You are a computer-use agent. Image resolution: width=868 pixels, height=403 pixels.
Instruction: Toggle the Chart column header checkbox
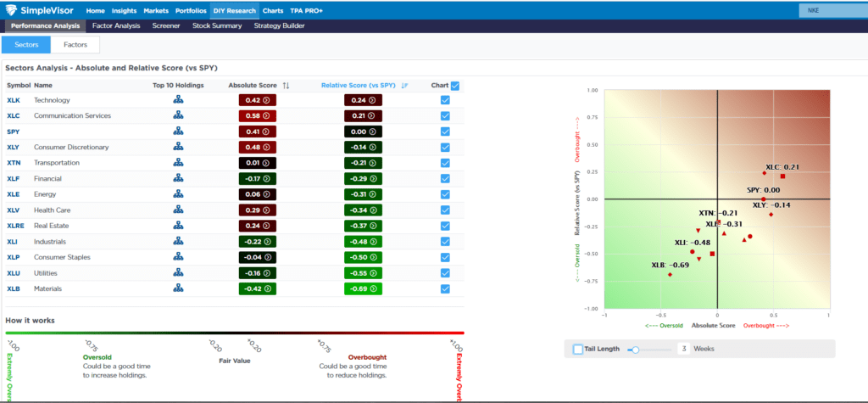(x=455, y=86)
